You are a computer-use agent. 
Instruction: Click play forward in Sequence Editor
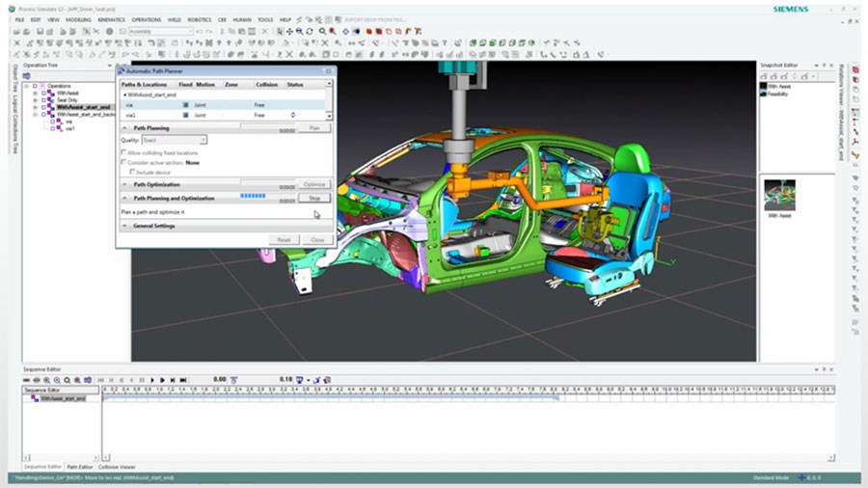(x=164, y=380)
